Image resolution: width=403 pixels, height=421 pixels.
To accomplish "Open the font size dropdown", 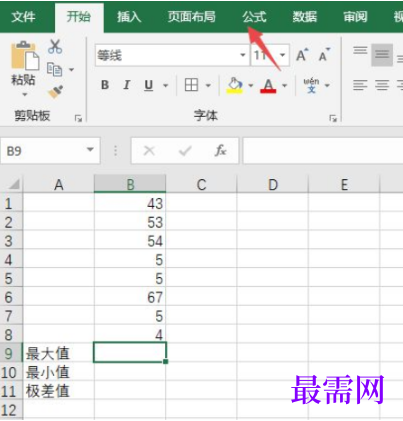I will pos(282,55).
